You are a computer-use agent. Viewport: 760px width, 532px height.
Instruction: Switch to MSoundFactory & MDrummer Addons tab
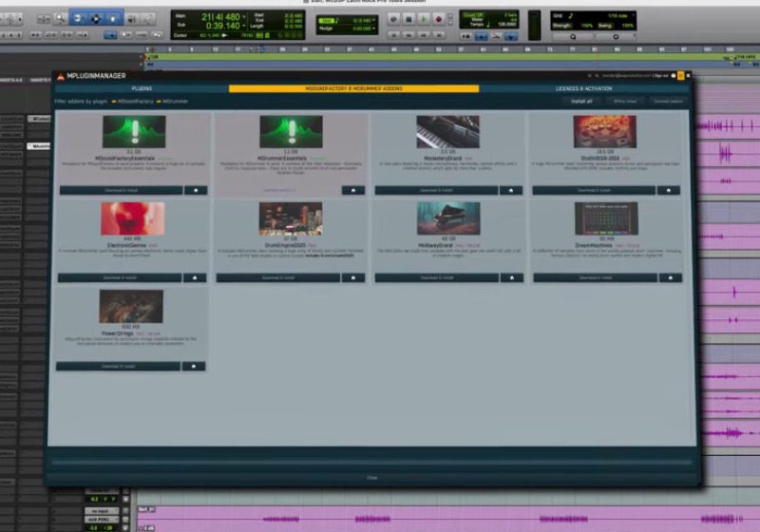pyautogui.click(x=353, y=88)
